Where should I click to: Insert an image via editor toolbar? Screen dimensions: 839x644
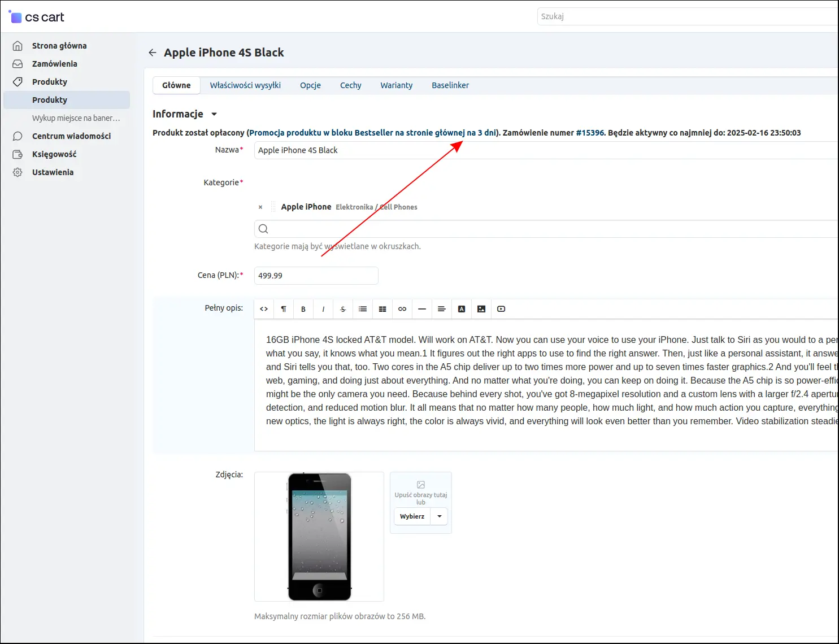(481, 309)
